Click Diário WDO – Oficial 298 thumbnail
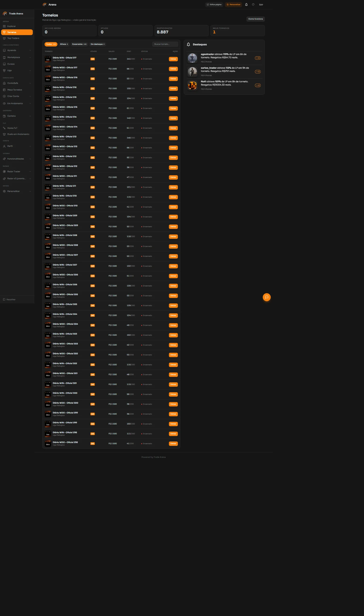 [x=48, y=443]
